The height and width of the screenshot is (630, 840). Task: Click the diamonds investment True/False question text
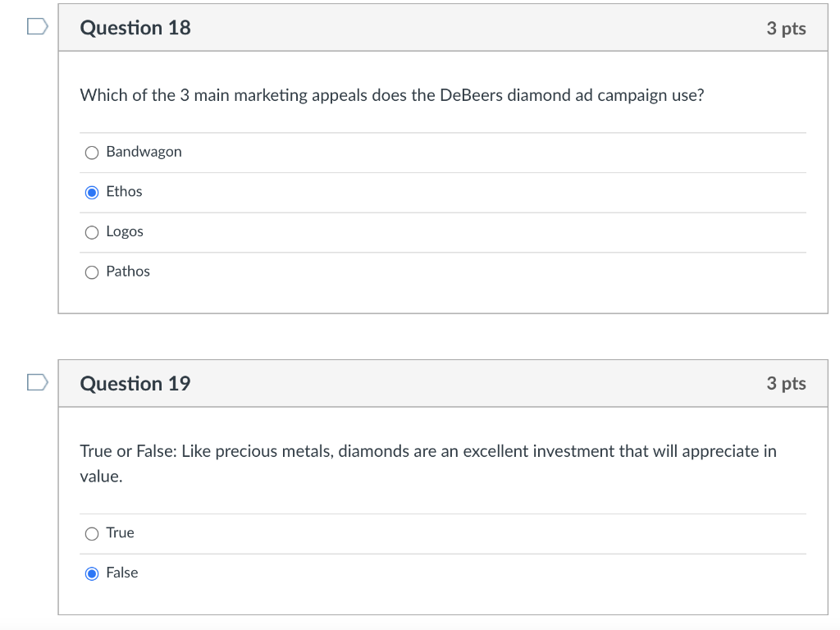[x=427, y=452]
